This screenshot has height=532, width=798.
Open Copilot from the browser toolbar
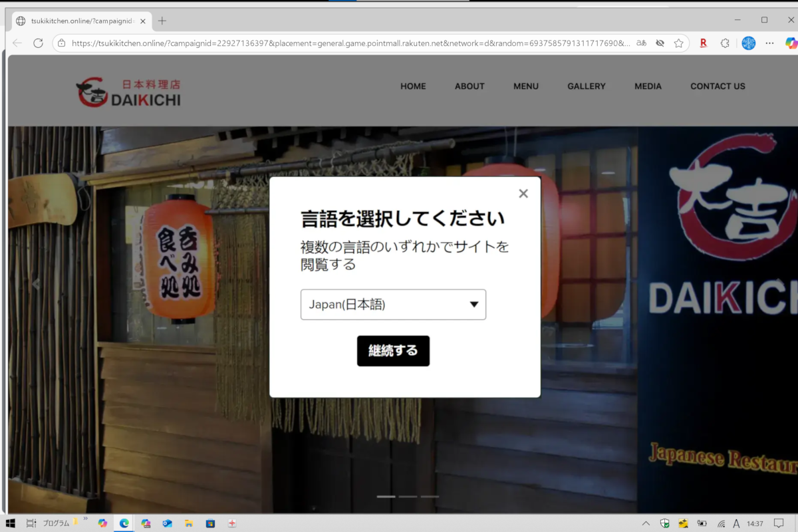tap(790, 43)
